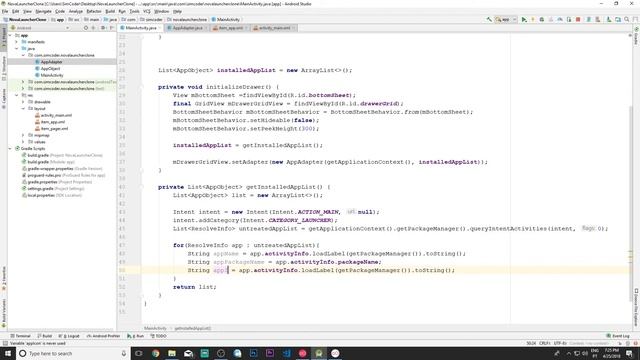Click the Profile app icon in toolbar
The height and width of the screenshot is (360, 640).
click(560, 19)
